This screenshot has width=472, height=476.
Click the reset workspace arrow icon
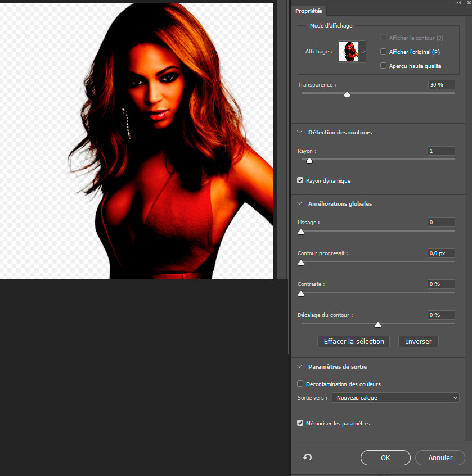click(x=307, y=457)
